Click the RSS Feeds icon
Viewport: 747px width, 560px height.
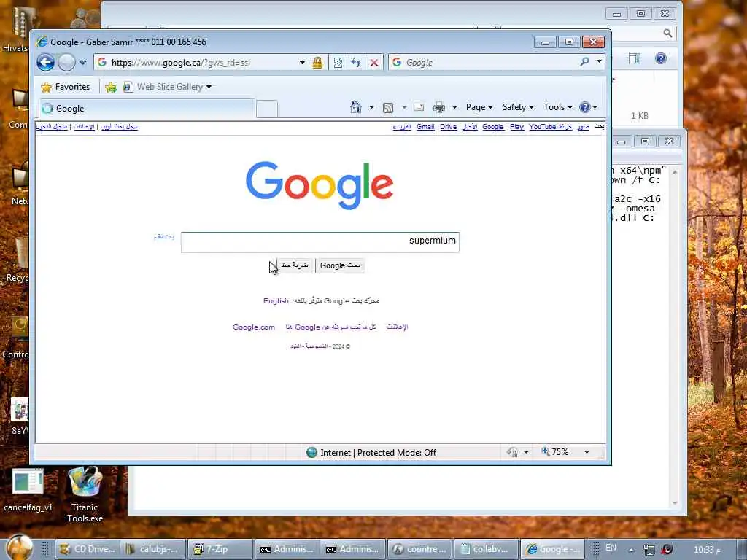click(388, 108)
